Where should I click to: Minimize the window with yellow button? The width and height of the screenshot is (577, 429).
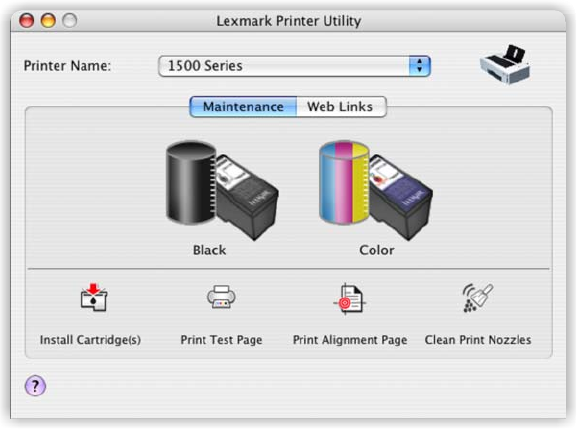(48, 20)
